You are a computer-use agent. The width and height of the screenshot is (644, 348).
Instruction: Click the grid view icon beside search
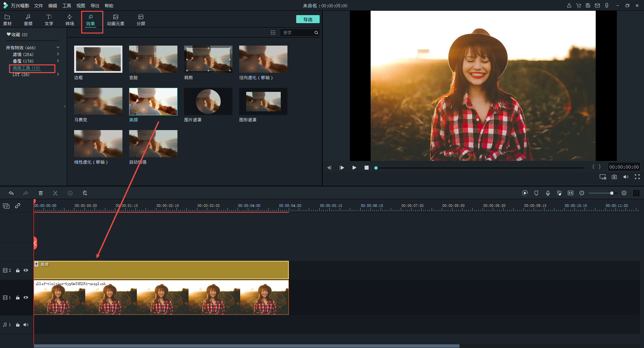pos(273,33)
